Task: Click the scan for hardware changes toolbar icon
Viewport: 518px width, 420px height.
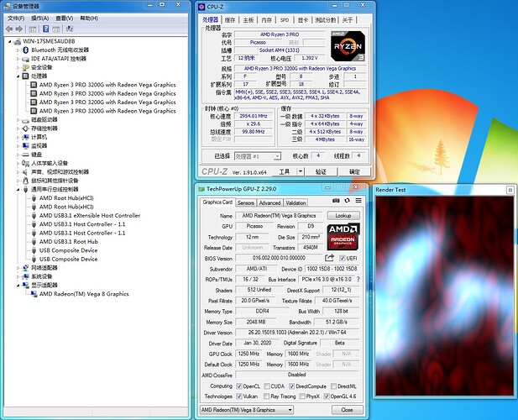Action: [70, 29]
